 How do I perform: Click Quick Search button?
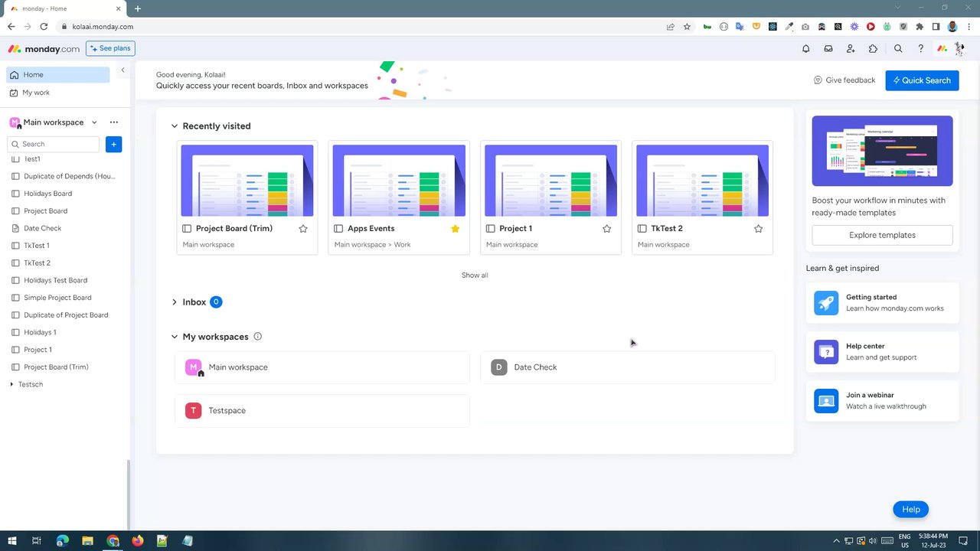click(x=922, y=80)
